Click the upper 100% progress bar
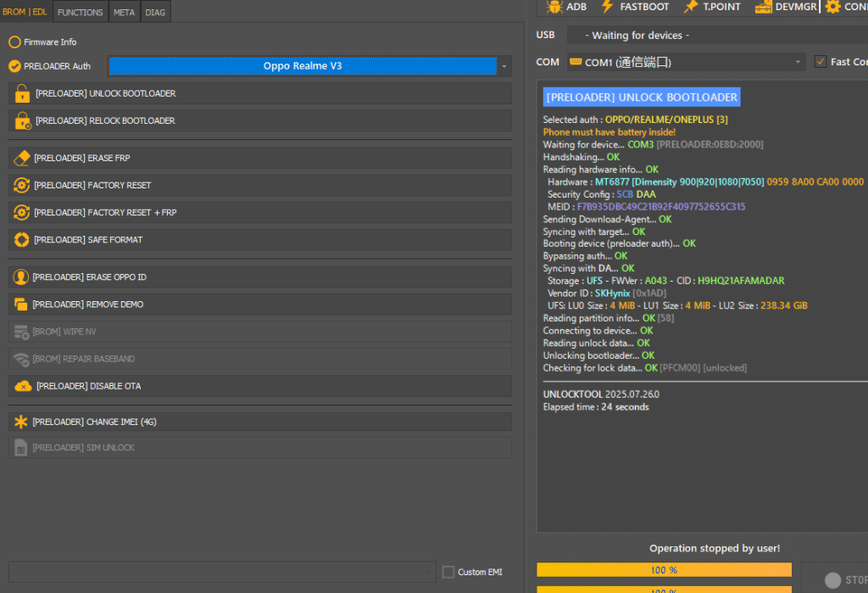 pos(665,570)
